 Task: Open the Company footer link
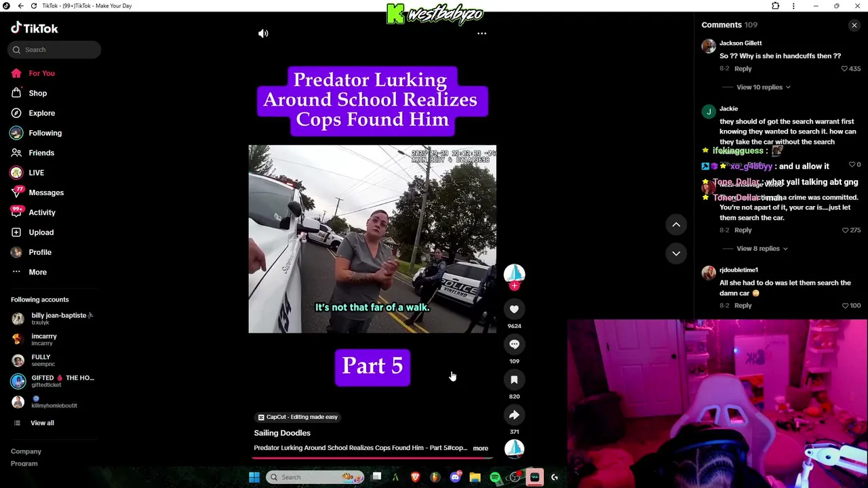click(x=26, y=451)
